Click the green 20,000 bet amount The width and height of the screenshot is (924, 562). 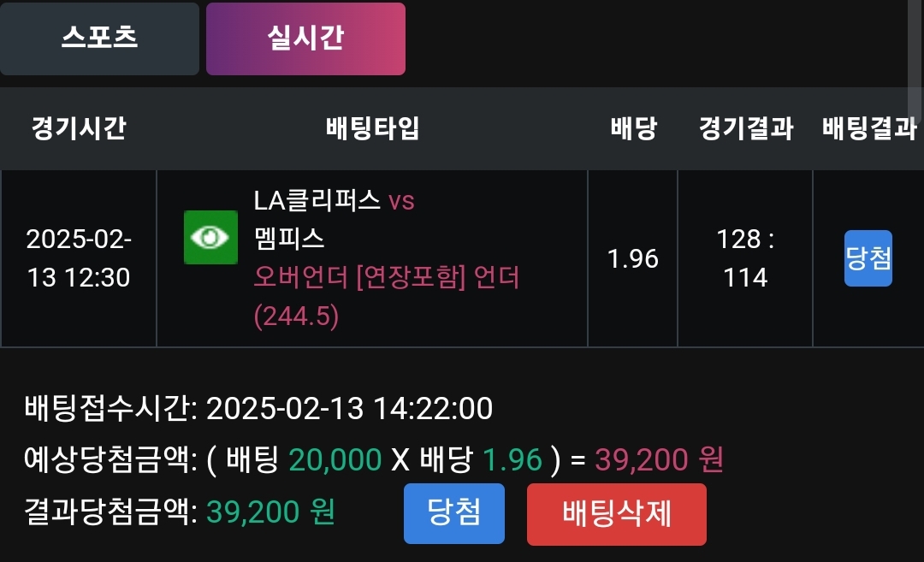point(335,460)
